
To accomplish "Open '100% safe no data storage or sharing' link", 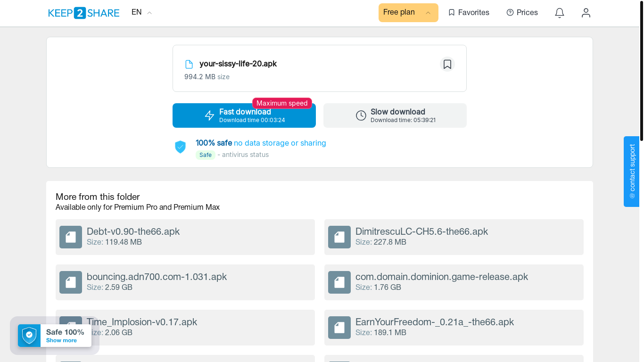I will click(x=261, y=143).
